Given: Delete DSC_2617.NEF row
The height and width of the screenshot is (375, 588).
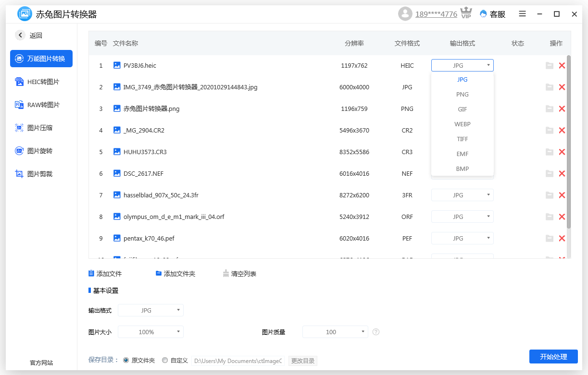Looking at the screenshot, I should click(562, 173).
